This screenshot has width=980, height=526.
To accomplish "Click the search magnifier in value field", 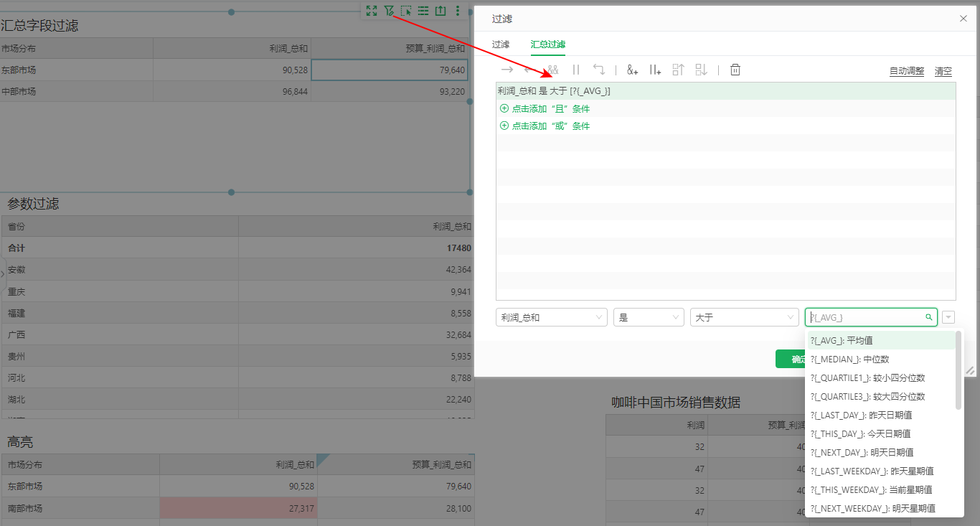I will click(x=929, y=317).
